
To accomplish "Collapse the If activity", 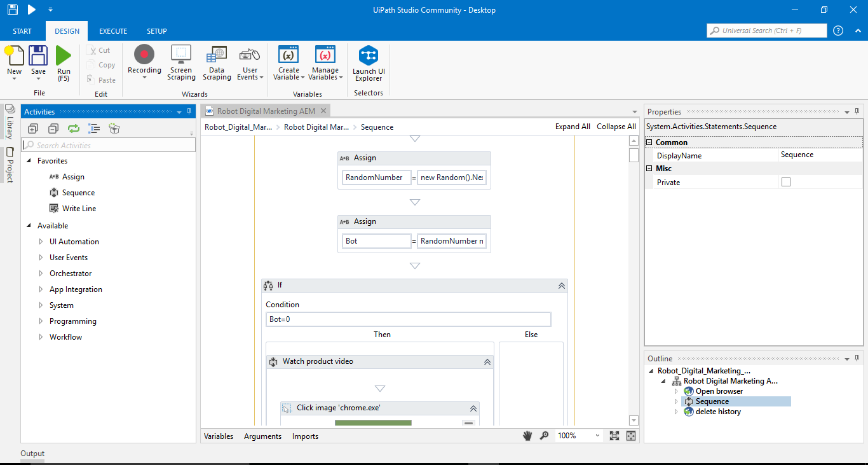I will click(562, 286).
